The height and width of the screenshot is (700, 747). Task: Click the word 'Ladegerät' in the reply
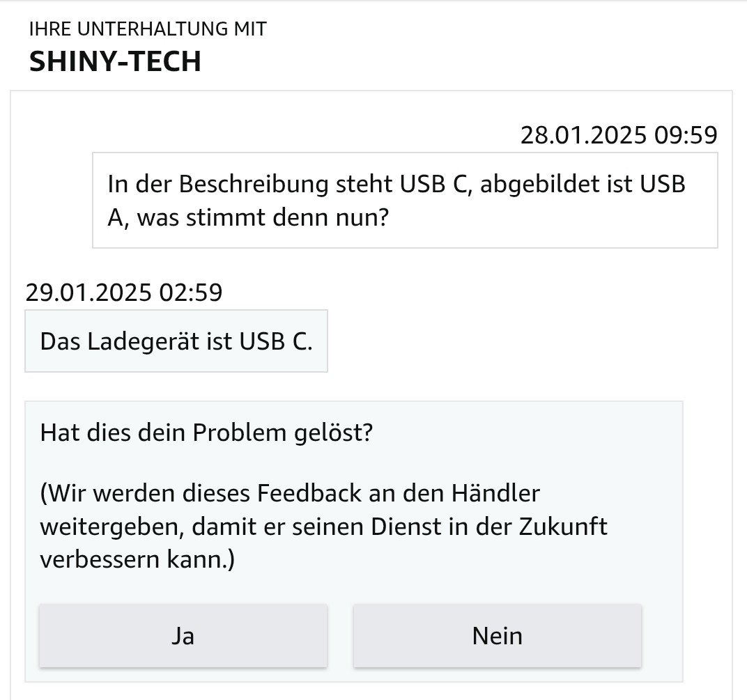click(x=153, y=342)
